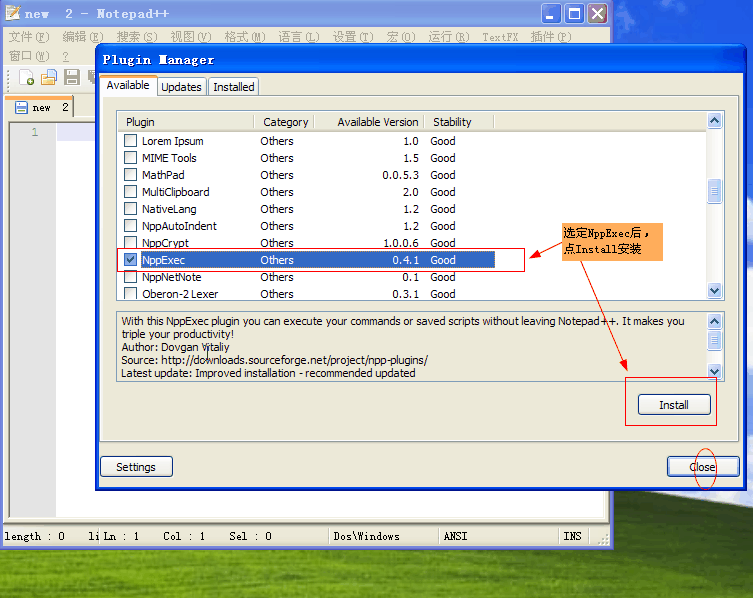
Task: Switch to the Updates tab
Action: [x=182, y=87]
